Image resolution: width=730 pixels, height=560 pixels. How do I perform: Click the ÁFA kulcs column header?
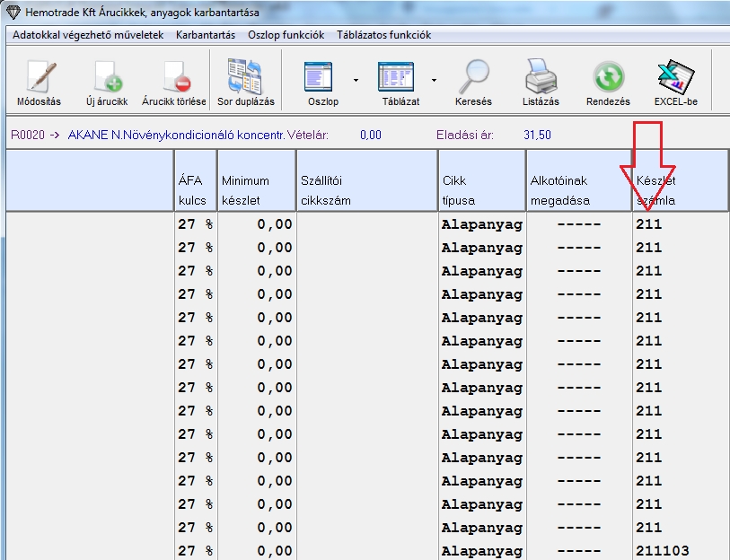tap(195, 190)
